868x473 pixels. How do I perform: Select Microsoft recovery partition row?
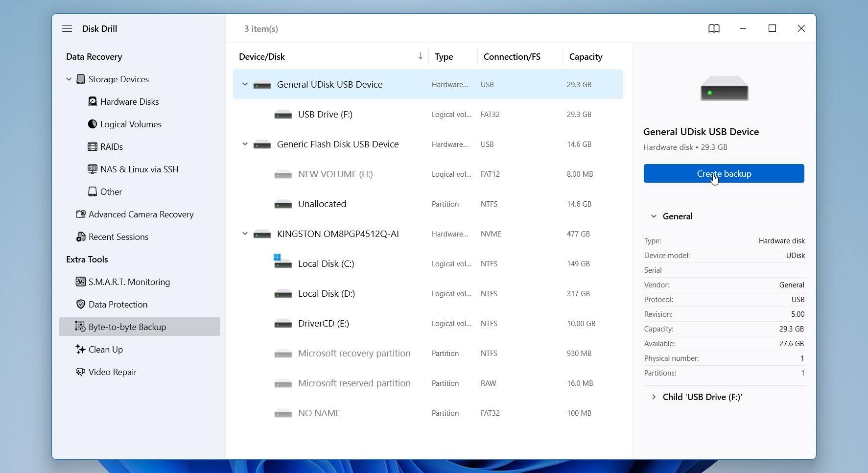[x=428, y=353]
